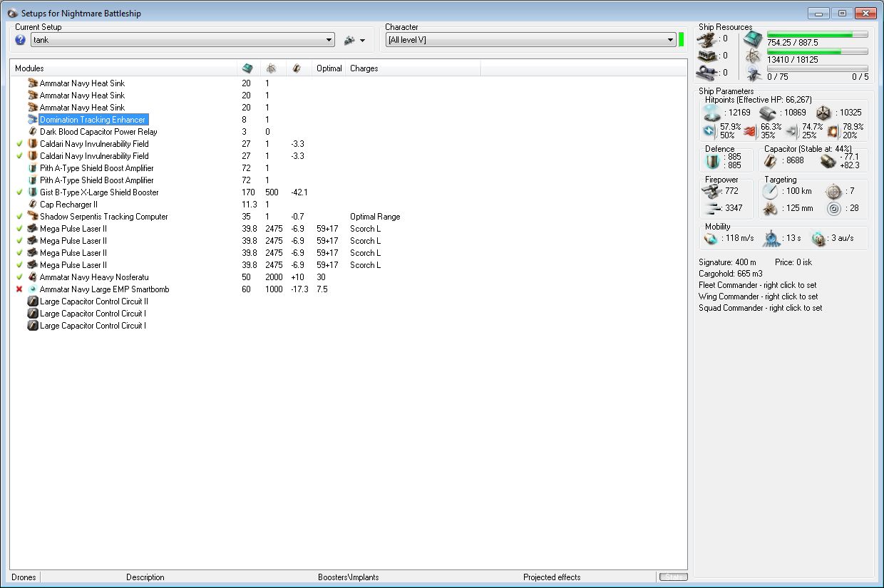Click the warp speed icon next to 3 au/s
This screenshot has height=588, width=884.
coord(818,239)
